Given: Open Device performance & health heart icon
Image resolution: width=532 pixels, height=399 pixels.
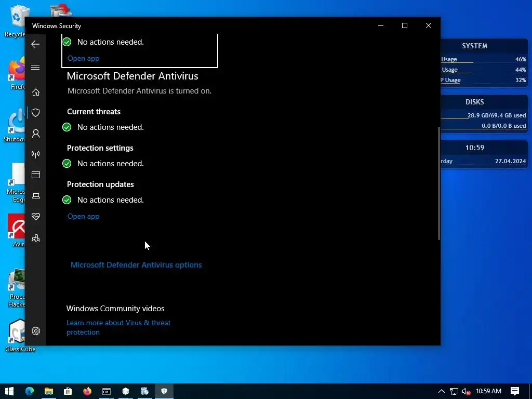Looking at the screenshot, I should point(36,217).
